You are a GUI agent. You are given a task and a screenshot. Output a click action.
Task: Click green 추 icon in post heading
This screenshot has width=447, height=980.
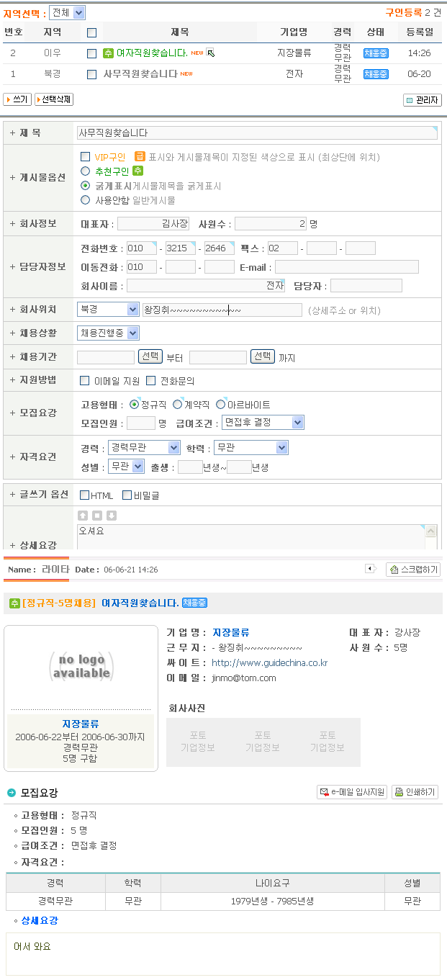(14, 603)
